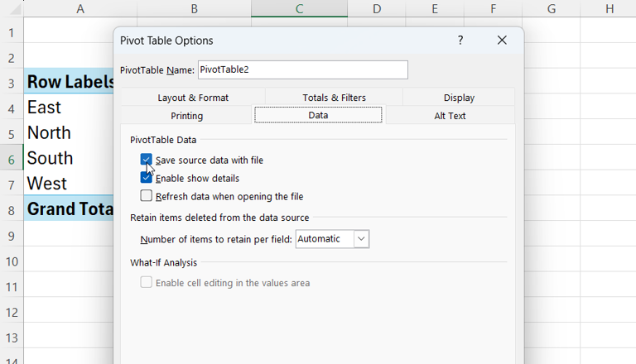Switch to the Totals & Filters tab

point(335,98)
